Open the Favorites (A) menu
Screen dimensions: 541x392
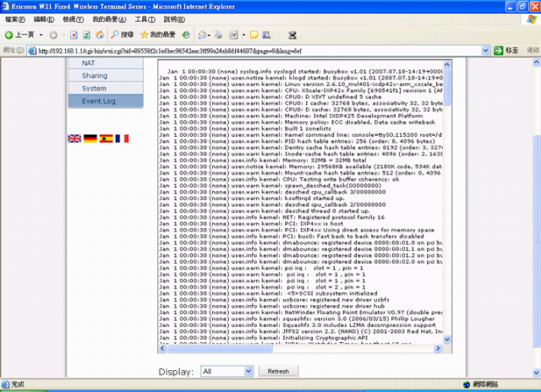(x=109, y=19)
